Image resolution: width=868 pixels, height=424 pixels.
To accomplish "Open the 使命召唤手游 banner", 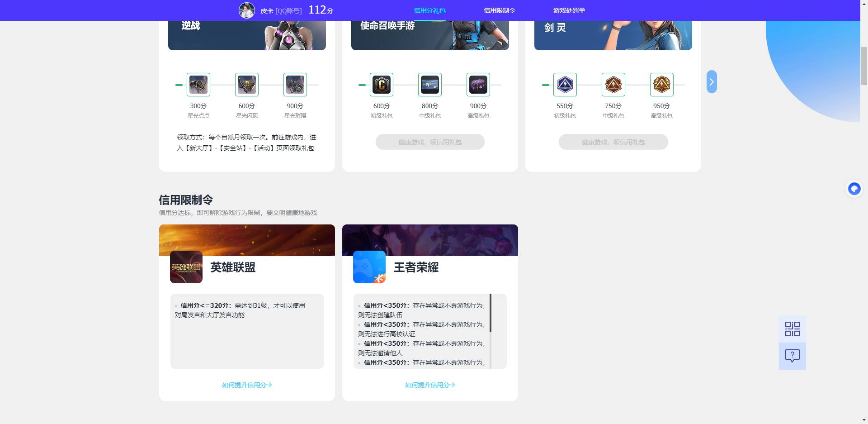I will click(430, 35).
